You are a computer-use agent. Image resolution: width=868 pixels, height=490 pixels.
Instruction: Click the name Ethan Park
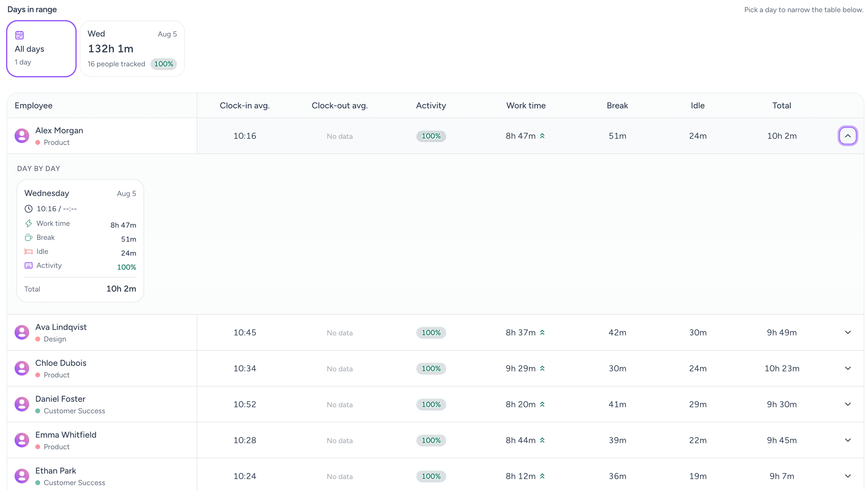[56, 471]
